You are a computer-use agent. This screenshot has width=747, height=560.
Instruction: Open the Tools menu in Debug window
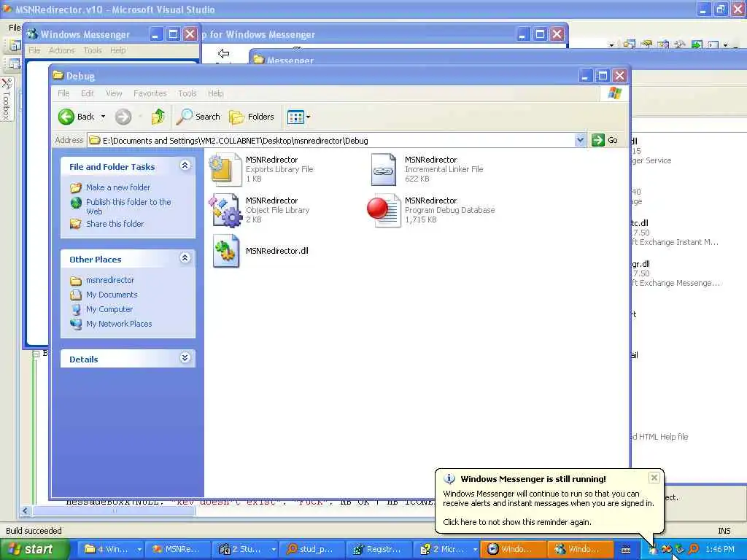[187, 93]
